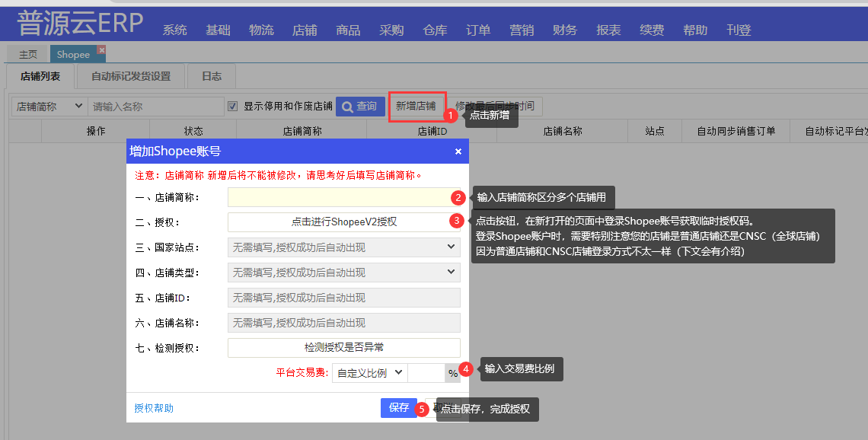The image size is (868, 440).
Task: Open the 帮助 menu
Action: (694, 30)
